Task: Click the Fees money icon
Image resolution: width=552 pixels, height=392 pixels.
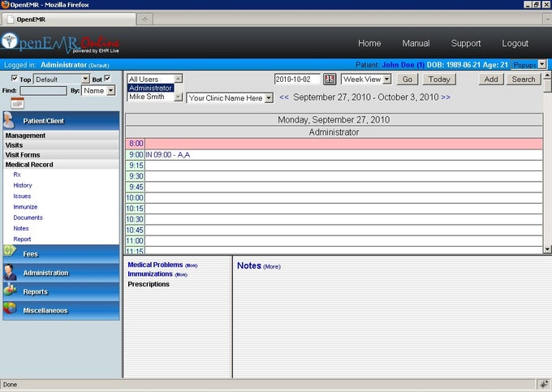Action: pyautogui.click(x=11, y=253)
